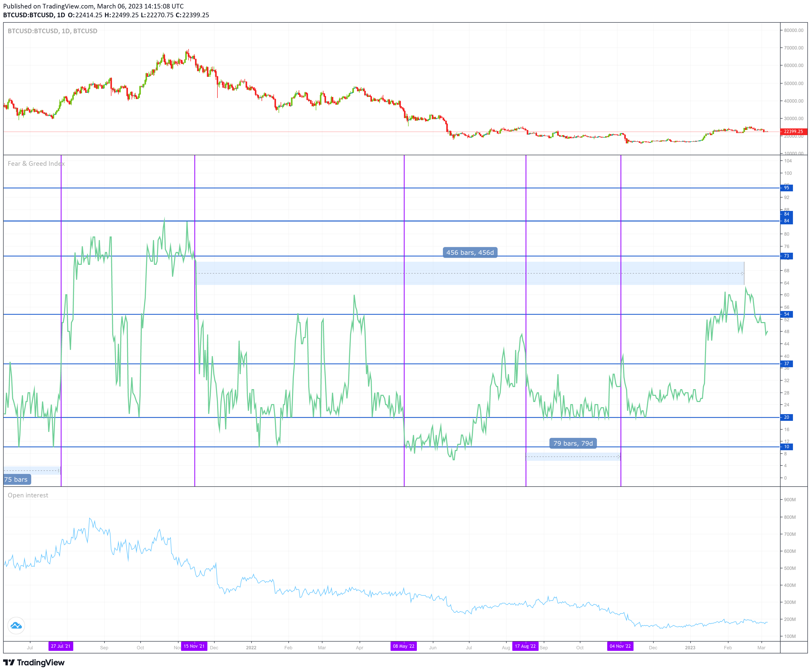Click the '456 bars, 456d' measurement label
811x672 pixels.
[470, 252]
